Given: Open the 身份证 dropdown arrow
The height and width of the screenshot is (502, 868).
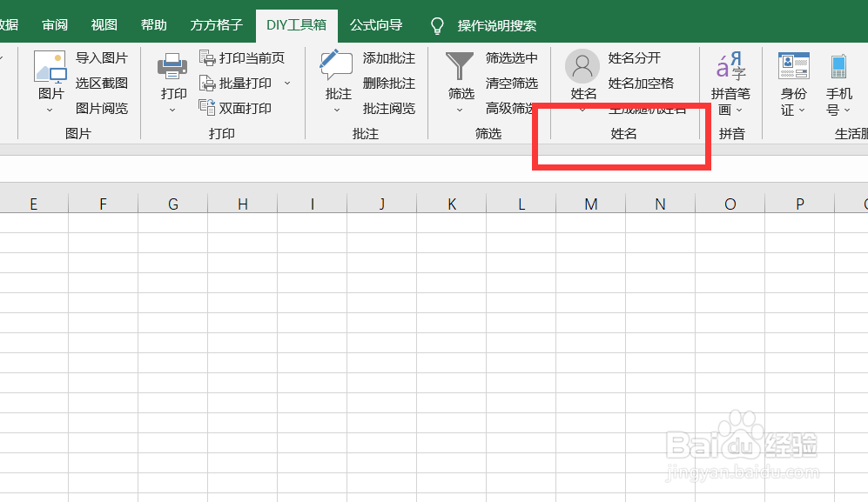Looking at the screenshot, I should point(802,110).
